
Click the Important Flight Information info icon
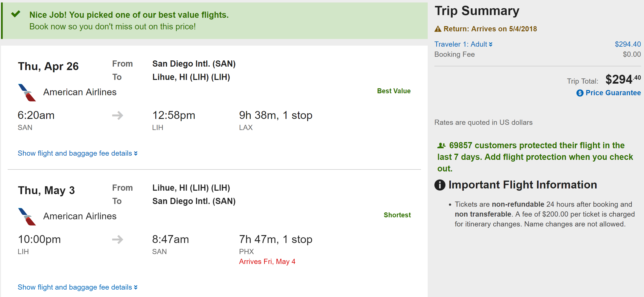440,185
